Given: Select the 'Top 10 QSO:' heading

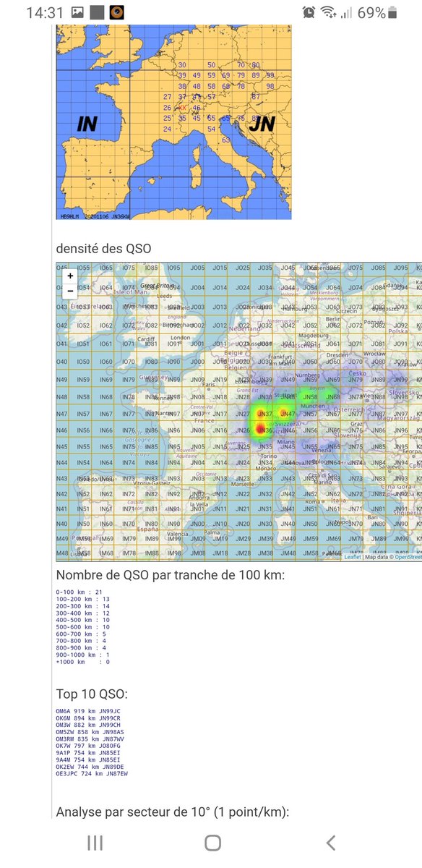Looking at the screenshot, I should 92,694.
